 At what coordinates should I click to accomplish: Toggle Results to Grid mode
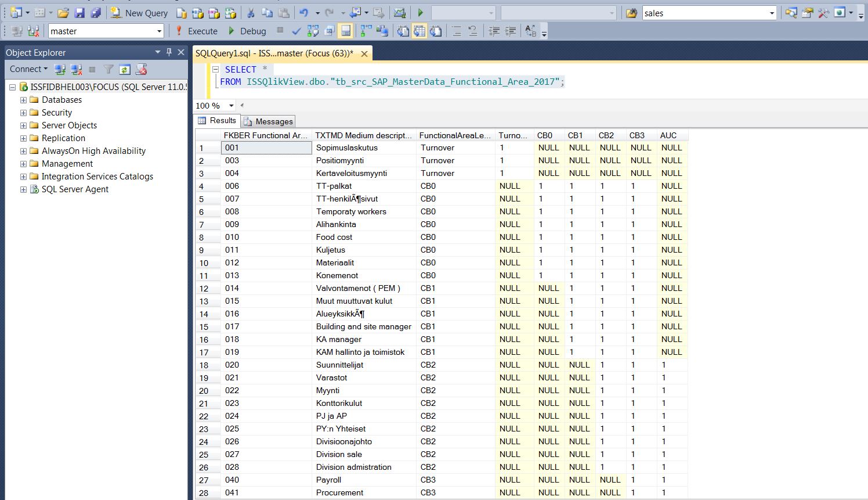[x=419, y=31]
